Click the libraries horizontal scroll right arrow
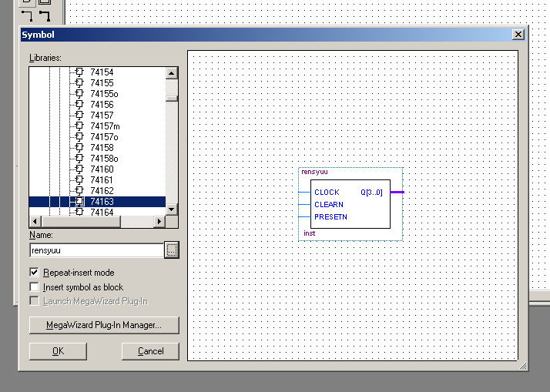The image size is (550, 392). click(x=159, y=222)
